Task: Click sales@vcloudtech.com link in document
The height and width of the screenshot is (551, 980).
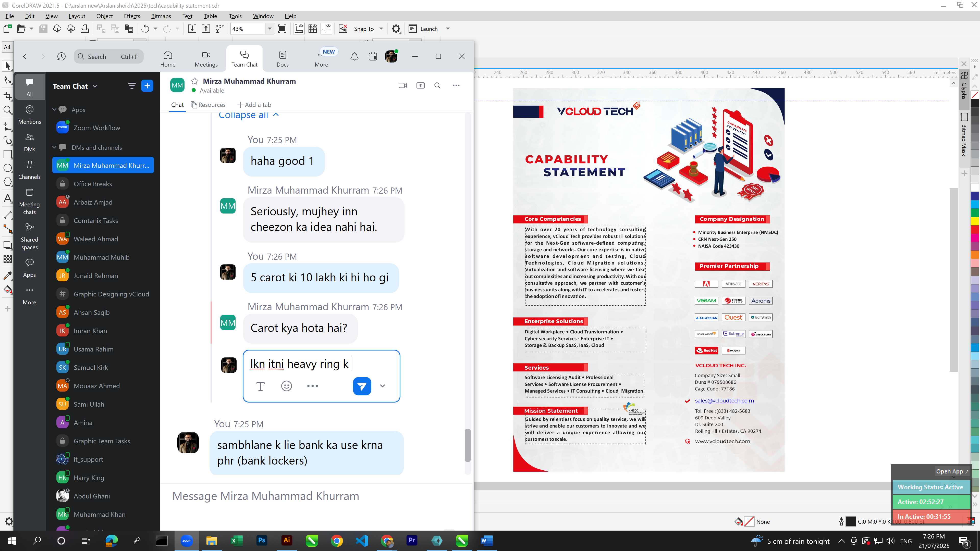Action: 725,400
